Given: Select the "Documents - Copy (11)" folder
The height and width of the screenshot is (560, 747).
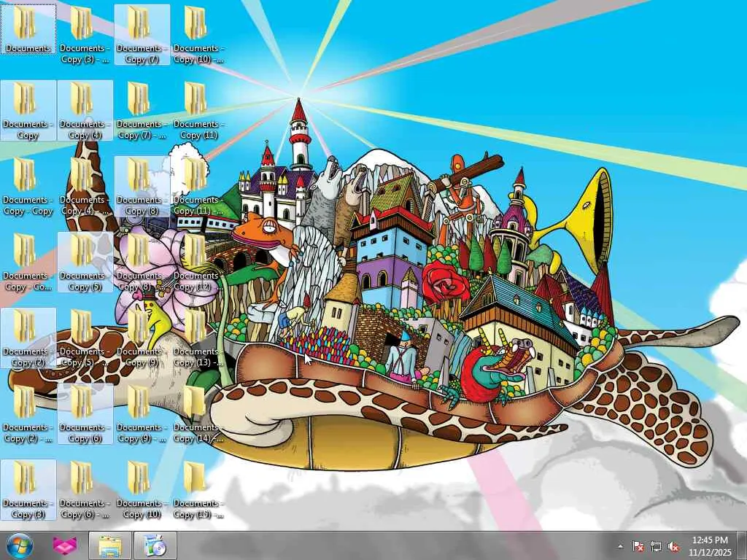Looking at the screenshot, I should click(198, 111).
